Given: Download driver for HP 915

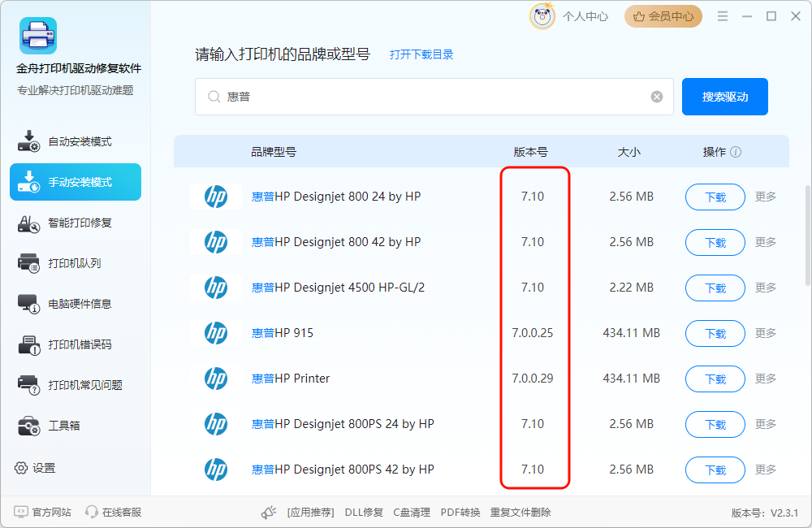Looking at the screenshot, I should (x=715, y=334).
